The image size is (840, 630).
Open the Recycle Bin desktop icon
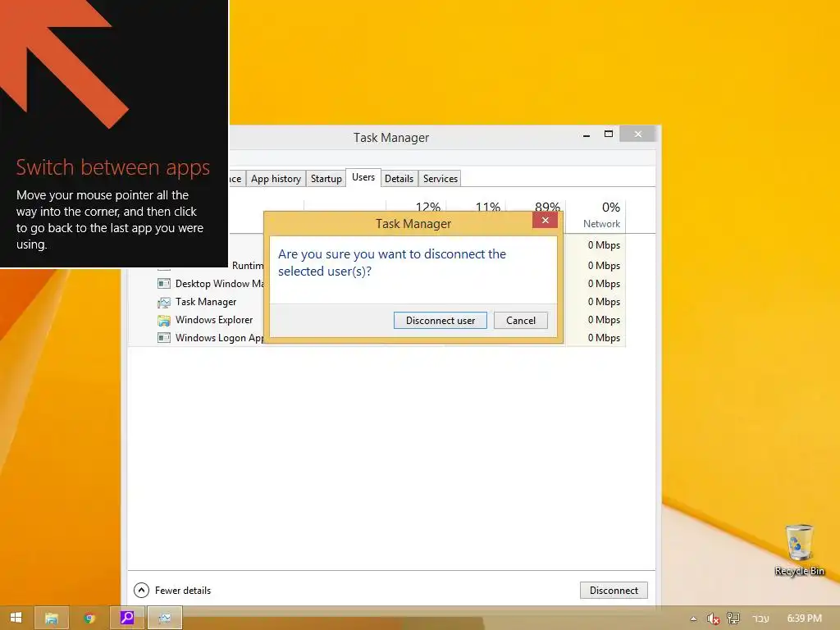point(799,550)
